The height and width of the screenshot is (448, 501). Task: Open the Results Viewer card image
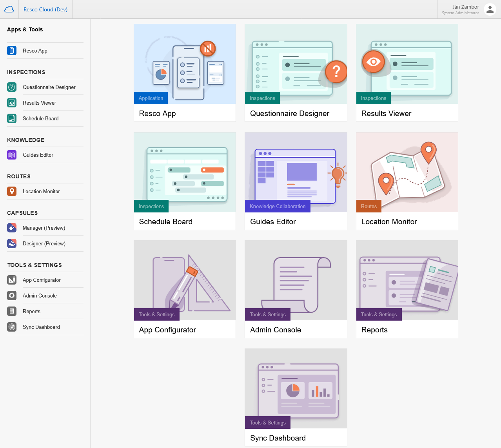(x=407, y=64)
